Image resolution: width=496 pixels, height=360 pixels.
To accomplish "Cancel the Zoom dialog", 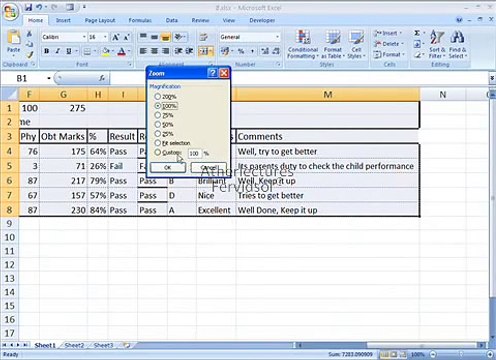I will tap(209, 167).
